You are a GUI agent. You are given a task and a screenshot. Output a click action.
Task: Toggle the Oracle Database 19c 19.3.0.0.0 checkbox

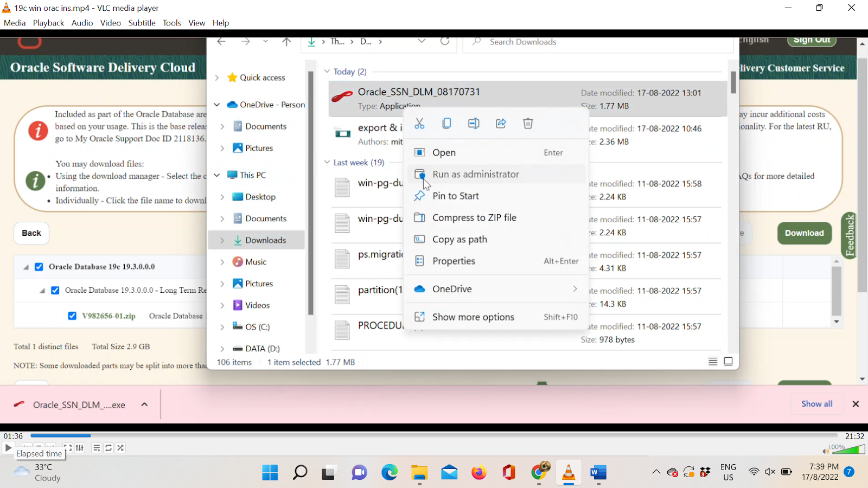pyautogui.click(x=39, y=267)
